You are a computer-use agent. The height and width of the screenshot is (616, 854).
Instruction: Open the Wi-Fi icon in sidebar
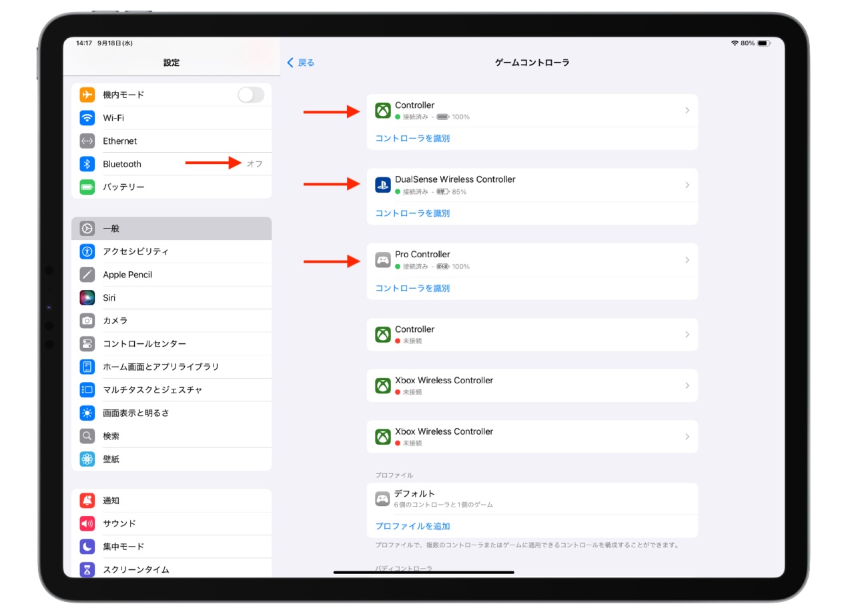point(87,118)
